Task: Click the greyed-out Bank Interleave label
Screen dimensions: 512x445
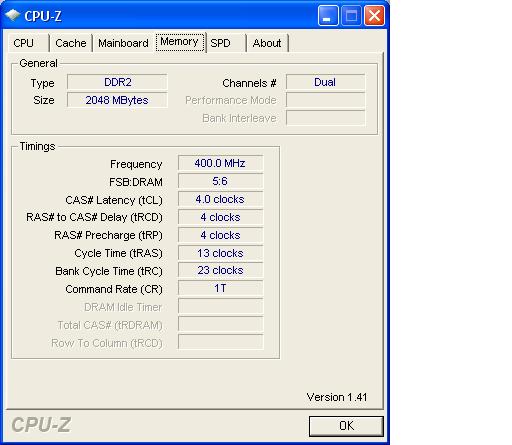Action: [239, 118]
